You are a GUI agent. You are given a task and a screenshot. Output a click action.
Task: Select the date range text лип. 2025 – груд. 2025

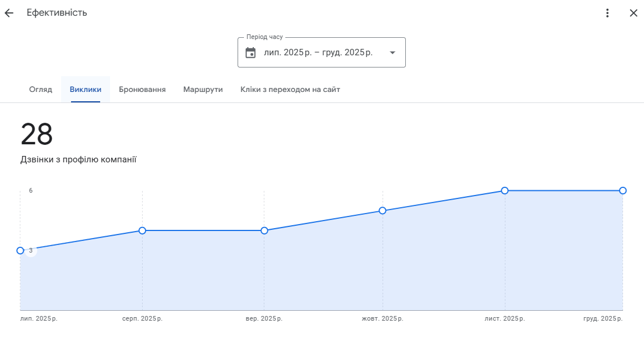click(x=318, y=53)
